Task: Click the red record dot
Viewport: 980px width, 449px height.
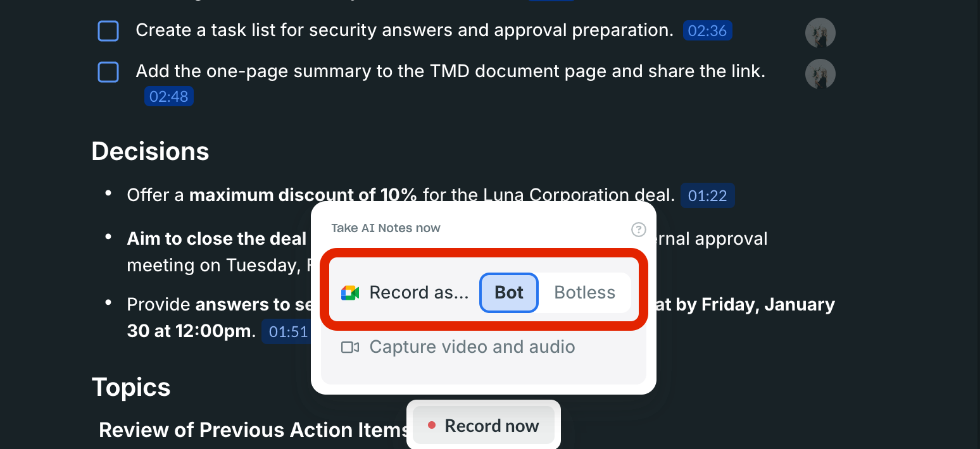Action: coord(432,426)
